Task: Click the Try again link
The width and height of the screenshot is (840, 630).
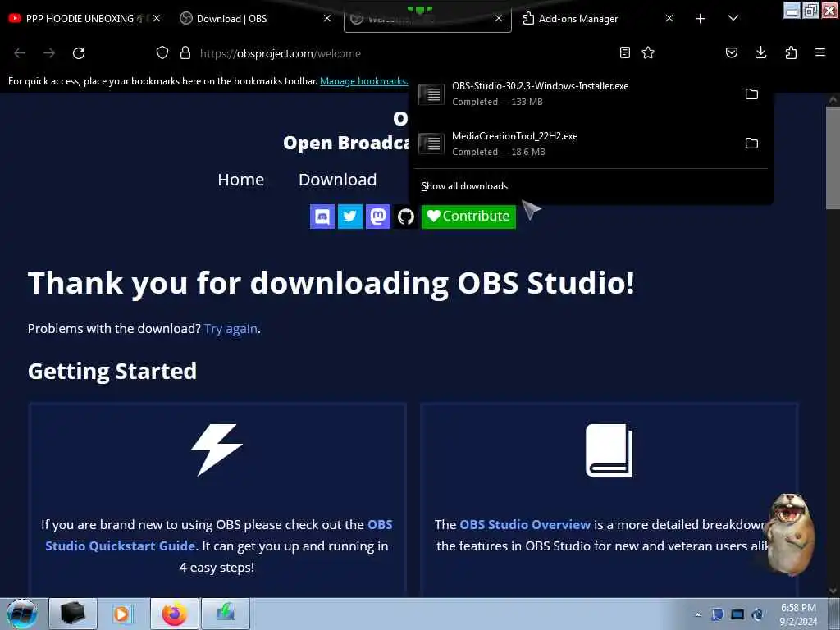Action: pos(231,328)
